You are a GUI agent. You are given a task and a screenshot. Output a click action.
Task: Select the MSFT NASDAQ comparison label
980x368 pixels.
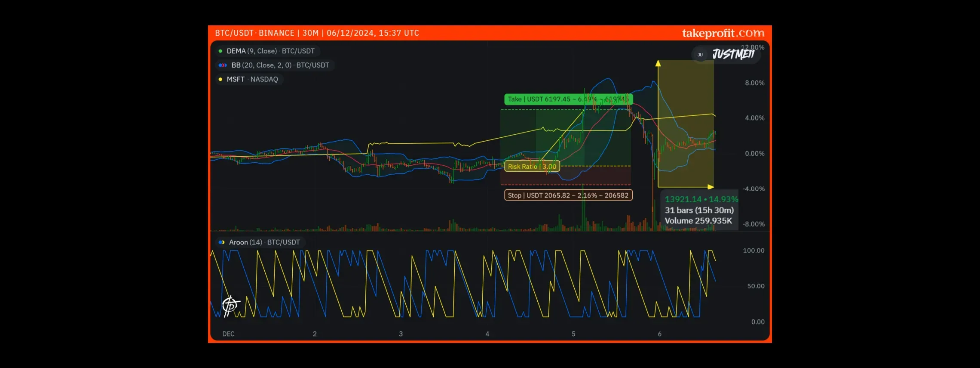coord(252,80)
